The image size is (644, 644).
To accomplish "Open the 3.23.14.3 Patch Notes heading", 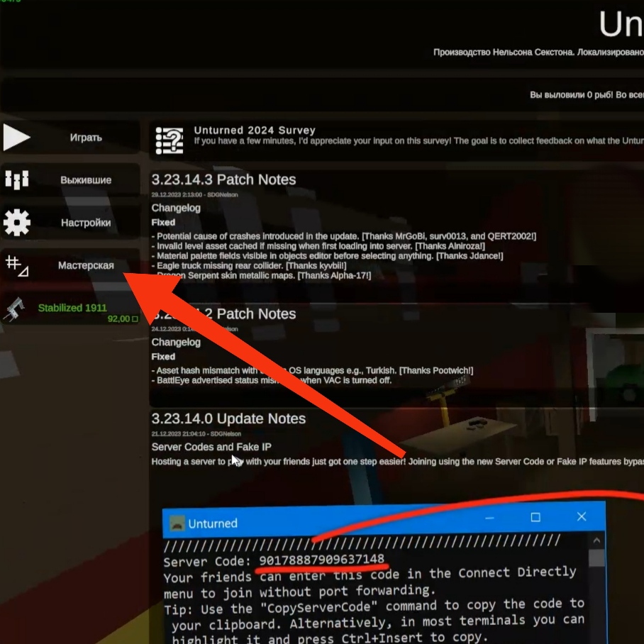I will 223,179.
